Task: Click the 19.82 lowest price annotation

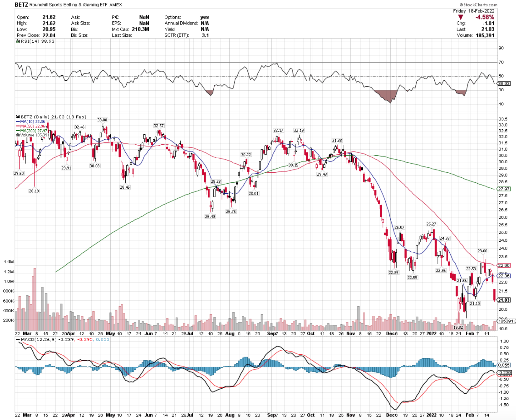Action: click(x=458, y=327)
